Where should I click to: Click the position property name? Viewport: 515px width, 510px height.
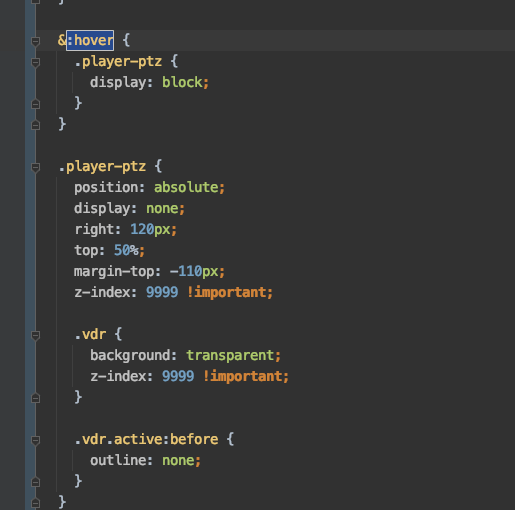(106, 188)
